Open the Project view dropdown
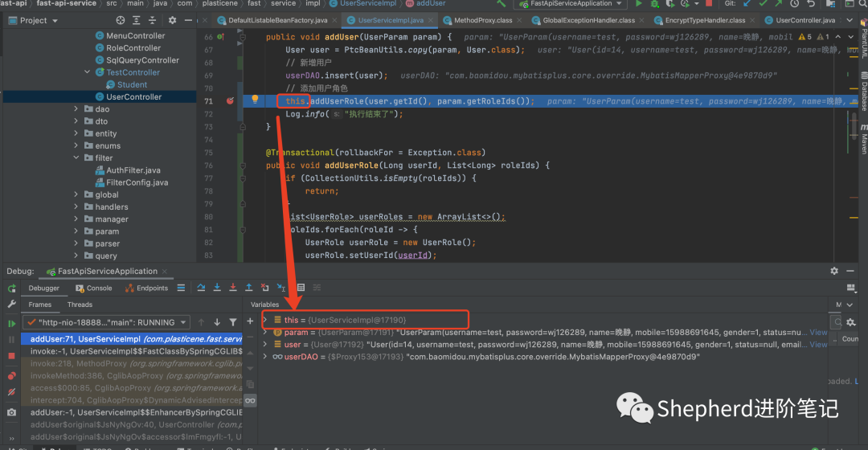Viewport: 868px width, 450px height. (x=55, y=21)
